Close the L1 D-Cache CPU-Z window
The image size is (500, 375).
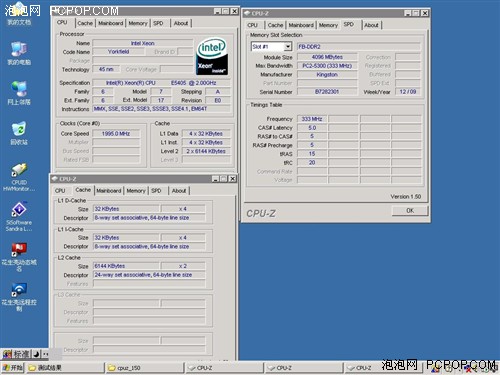(233, 179)
